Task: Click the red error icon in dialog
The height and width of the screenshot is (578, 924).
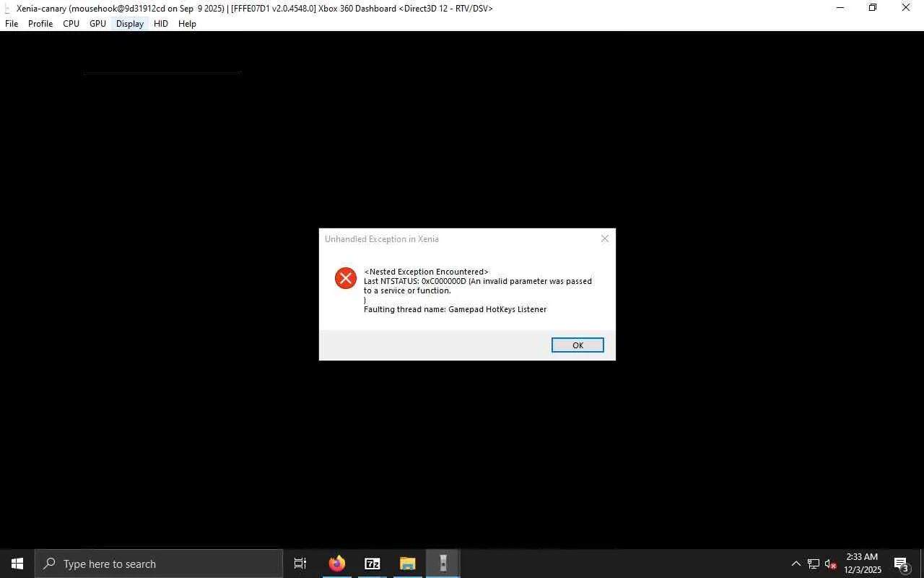Action: pos(346,278)
